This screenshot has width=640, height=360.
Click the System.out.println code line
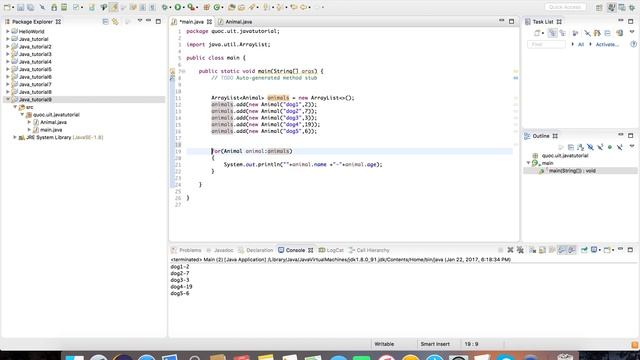click(x=303, y=164)
